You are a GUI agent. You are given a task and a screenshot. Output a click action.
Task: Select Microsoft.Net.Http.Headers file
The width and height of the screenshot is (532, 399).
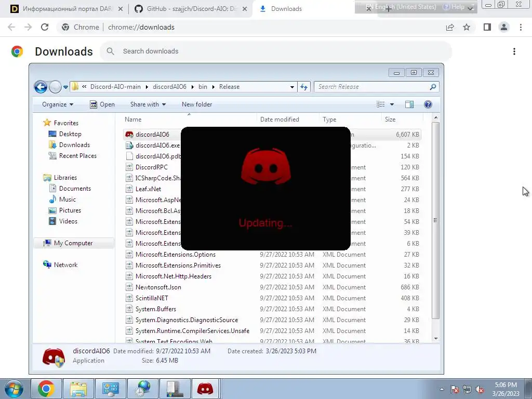(x=173, y=276)
